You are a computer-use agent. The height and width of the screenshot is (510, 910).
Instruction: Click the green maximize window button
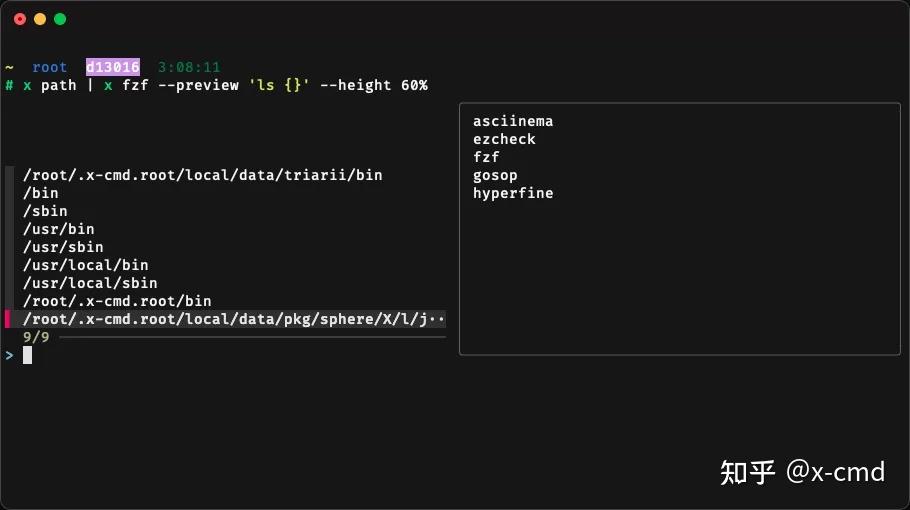[x=60, y=19]
